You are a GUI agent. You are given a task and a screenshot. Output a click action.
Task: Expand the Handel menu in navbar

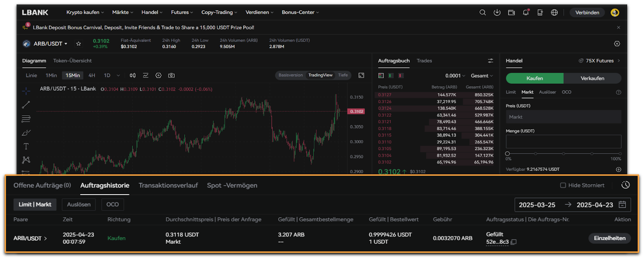tap(152, 12)
